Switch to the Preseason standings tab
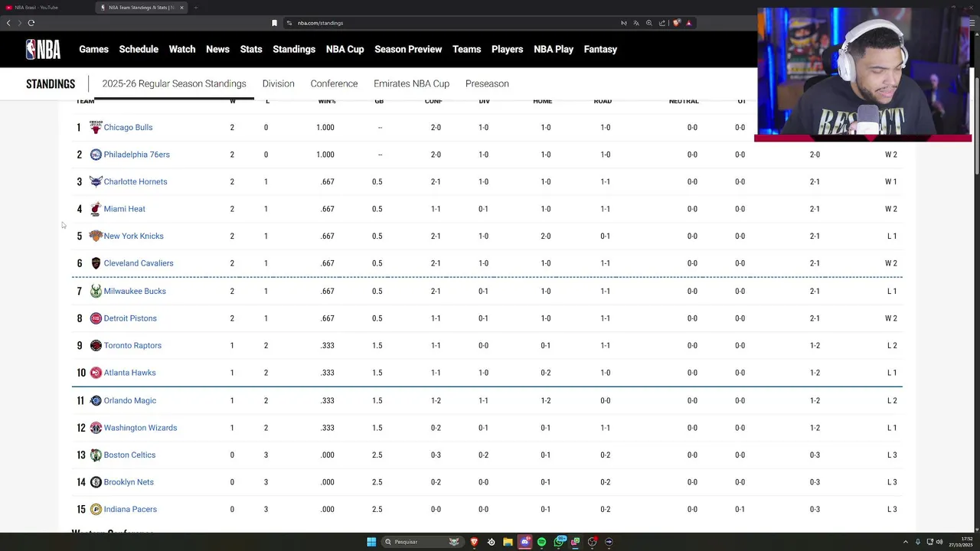980x551 pixels. pyautogui.click(x=487, y=83)
